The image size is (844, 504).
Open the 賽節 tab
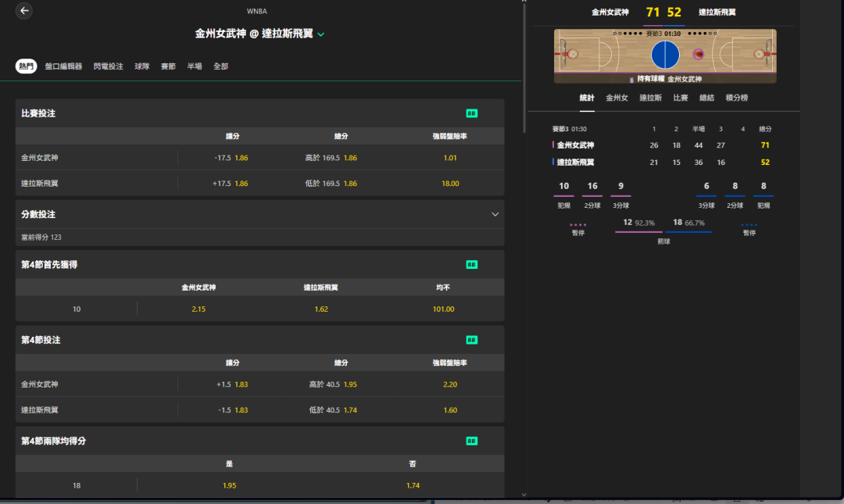168,66
